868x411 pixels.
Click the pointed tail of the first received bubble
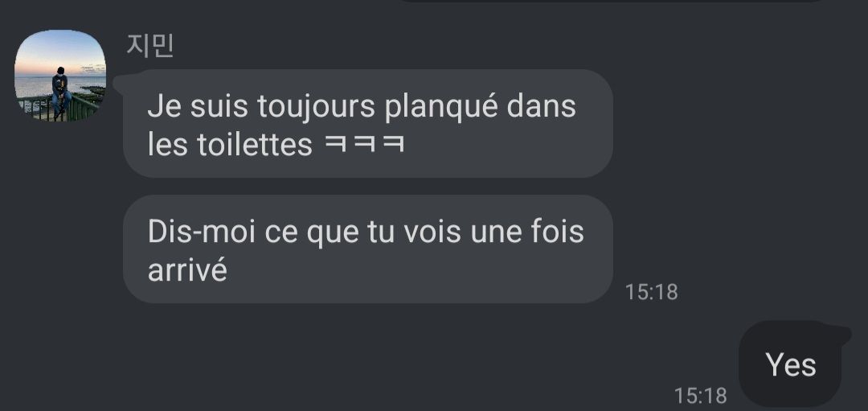coord(118,83)
